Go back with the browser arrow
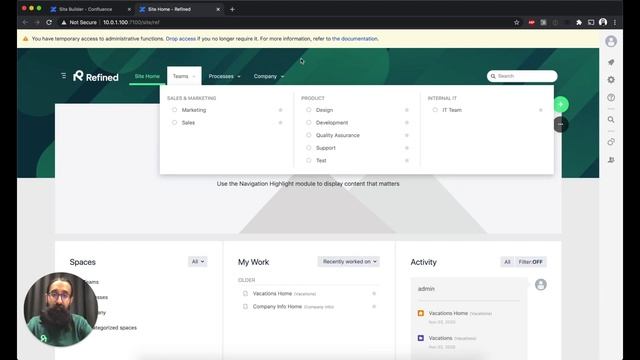This screenshot has height=360, width=640. pos(25,22)
